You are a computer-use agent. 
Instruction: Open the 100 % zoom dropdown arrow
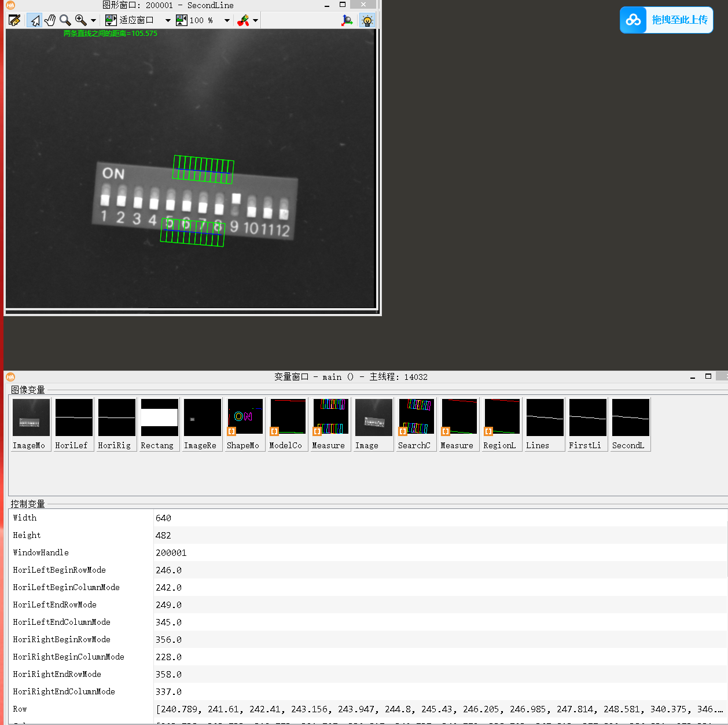(227, 20)
